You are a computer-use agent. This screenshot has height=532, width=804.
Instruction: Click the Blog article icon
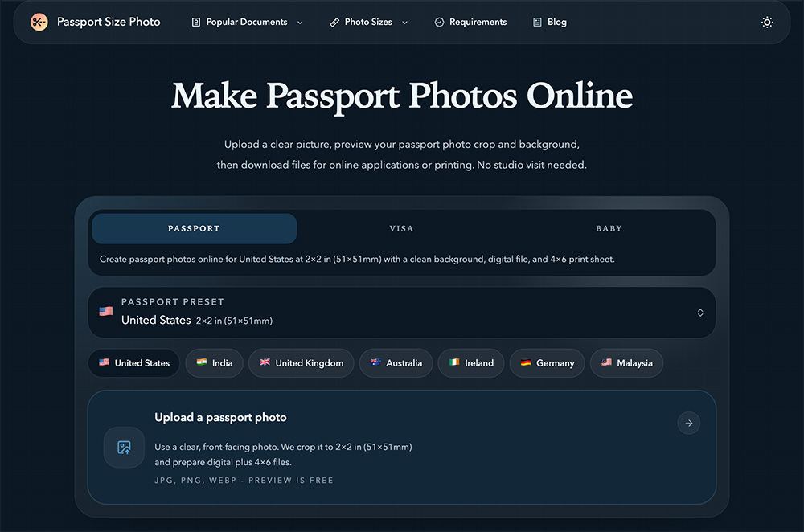(537, 22)
